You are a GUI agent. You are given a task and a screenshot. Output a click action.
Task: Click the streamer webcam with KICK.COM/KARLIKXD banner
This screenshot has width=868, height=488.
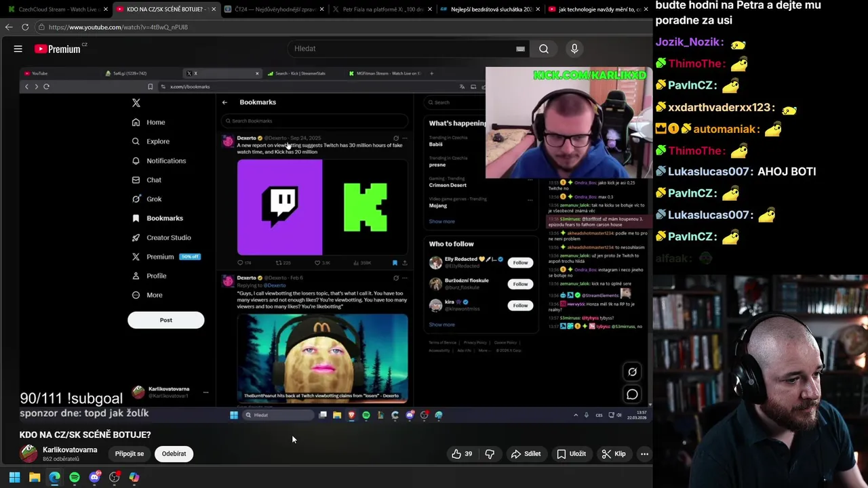[x=568, y=123]
